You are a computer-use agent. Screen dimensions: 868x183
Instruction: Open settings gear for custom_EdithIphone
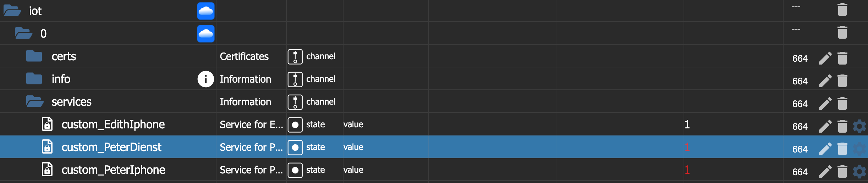pos(859,126)
